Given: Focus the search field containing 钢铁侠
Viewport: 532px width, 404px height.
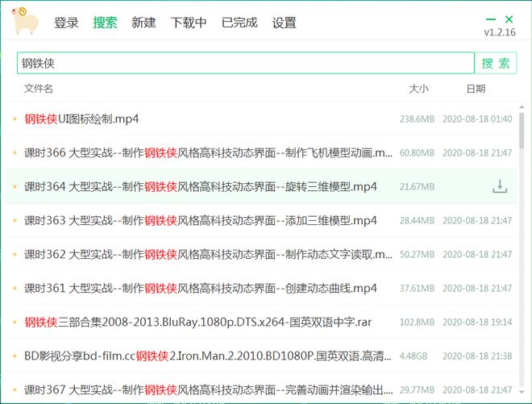Looking at the screenshot, I should pyautogui.click(x=246, y=63).
